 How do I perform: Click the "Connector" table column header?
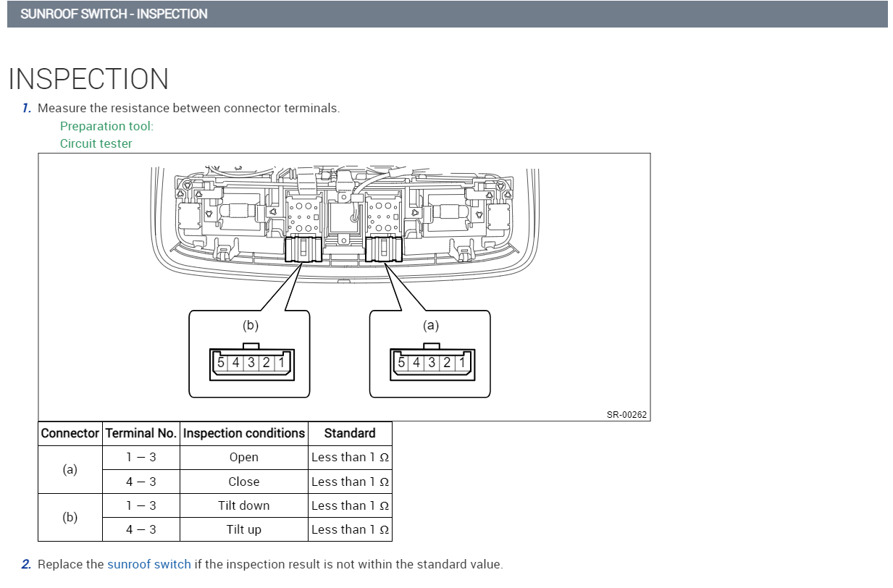[70, 433]
